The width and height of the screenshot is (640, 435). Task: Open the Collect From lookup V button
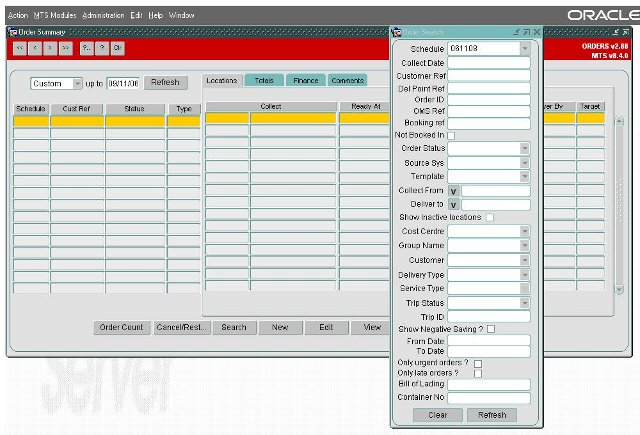coord(453,191)
